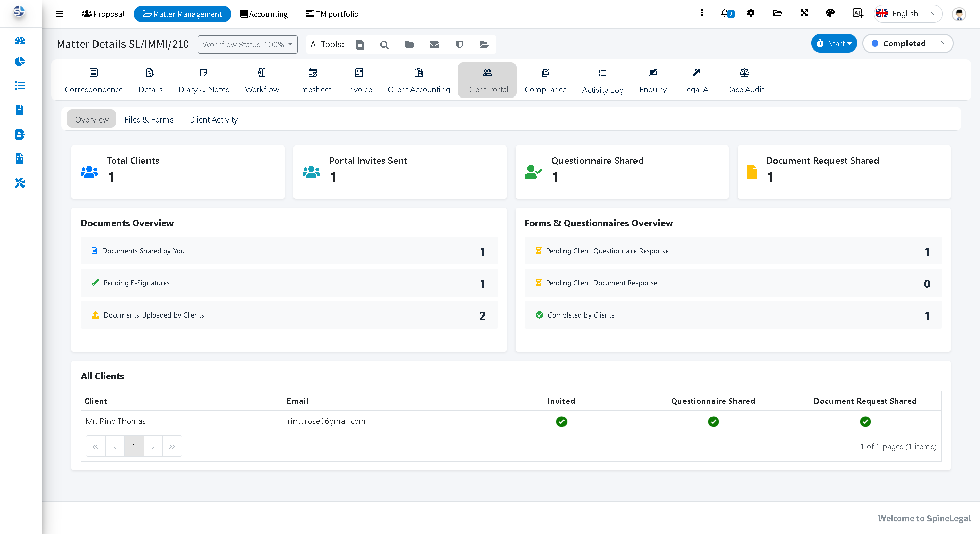Click the AI Tools folder icon
The width and height of the screenshot is (980, 535).
click(x=409, y=45)
